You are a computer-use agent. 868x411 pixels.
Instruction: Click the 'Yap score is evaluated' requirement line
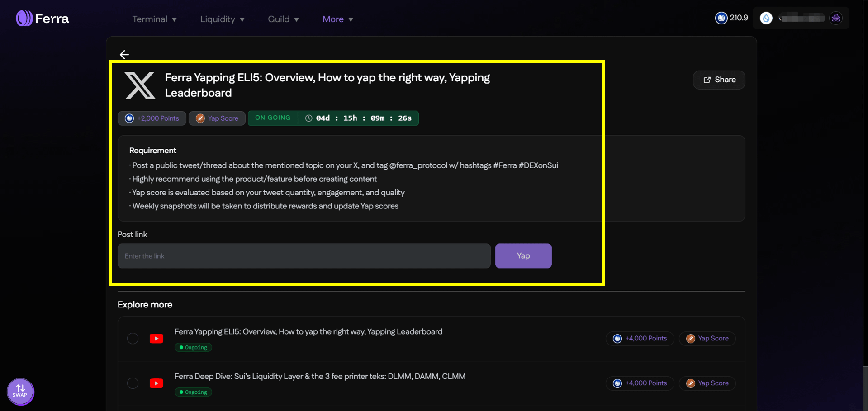(267, 193)
